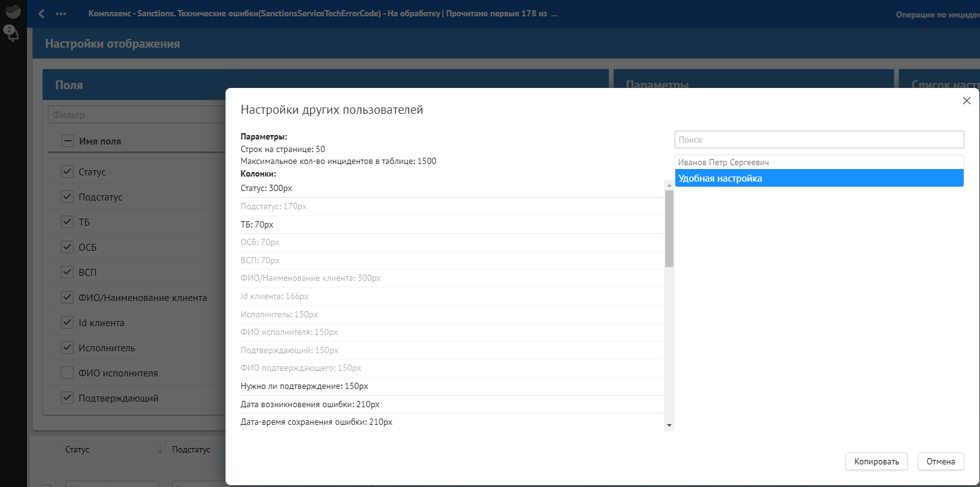Screen dimensions: 980x487
Task: Click the Статус column sort arrow
Action: tap(160, 450)
